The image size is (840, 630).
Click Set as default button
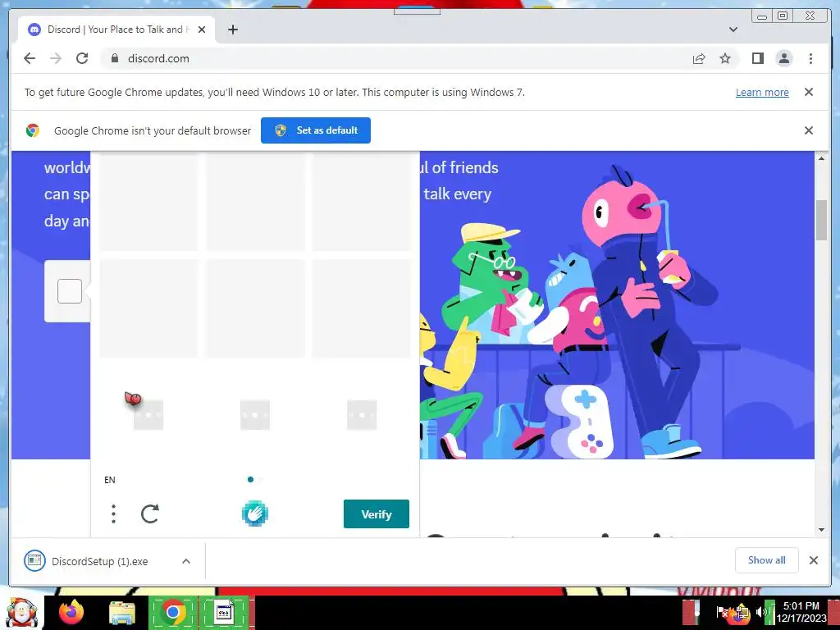pos(316,130)
